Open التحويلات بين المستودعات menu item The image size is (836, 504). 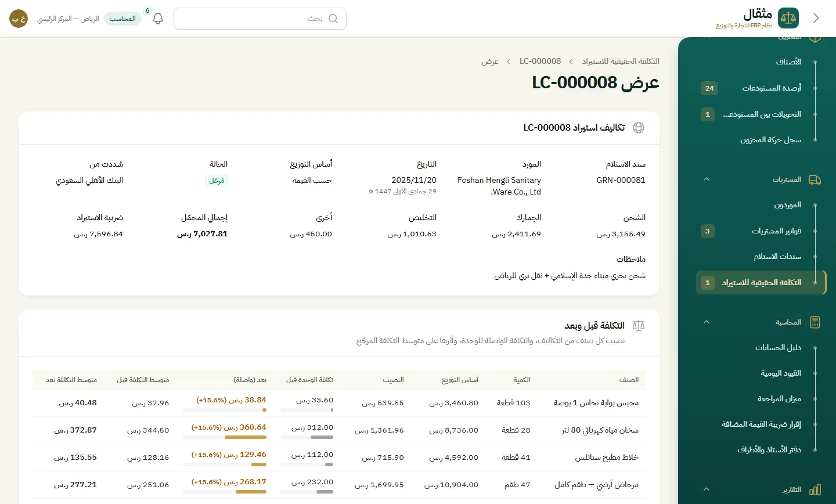761,114
